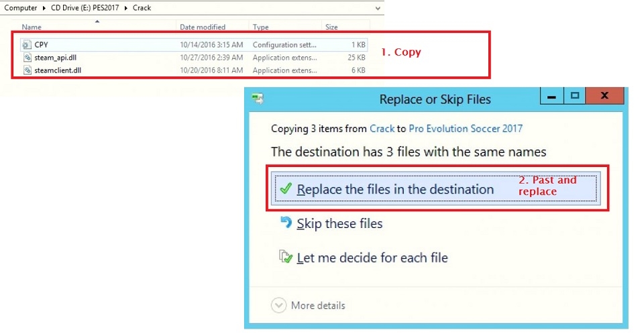Go to CD Drive (E:) PES2017 breadcrumb
Screen dimensions: 644x336
tap(85, 8)
